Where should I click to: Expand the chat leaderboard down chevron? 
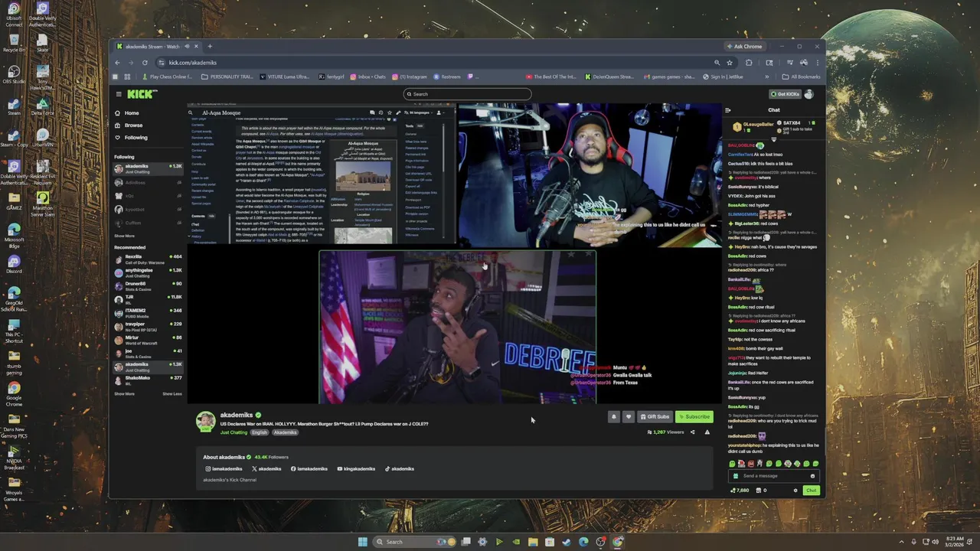pyautogui.click(x=773, y=139)
